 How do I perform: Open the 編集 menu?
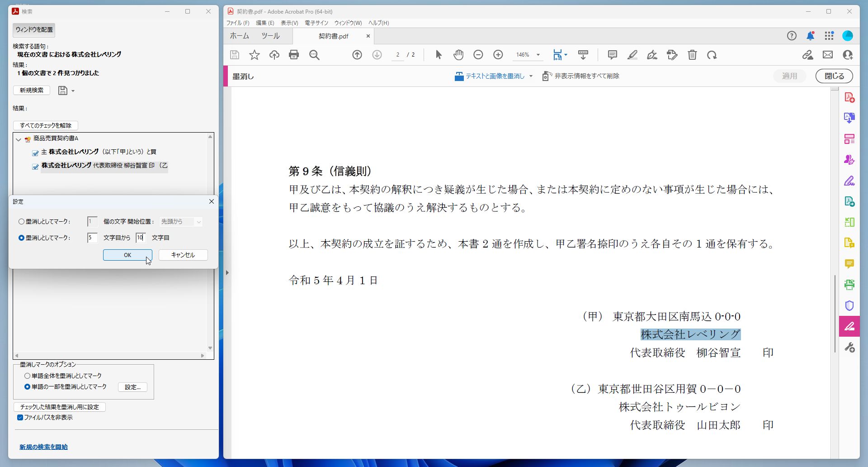(264, 23)
